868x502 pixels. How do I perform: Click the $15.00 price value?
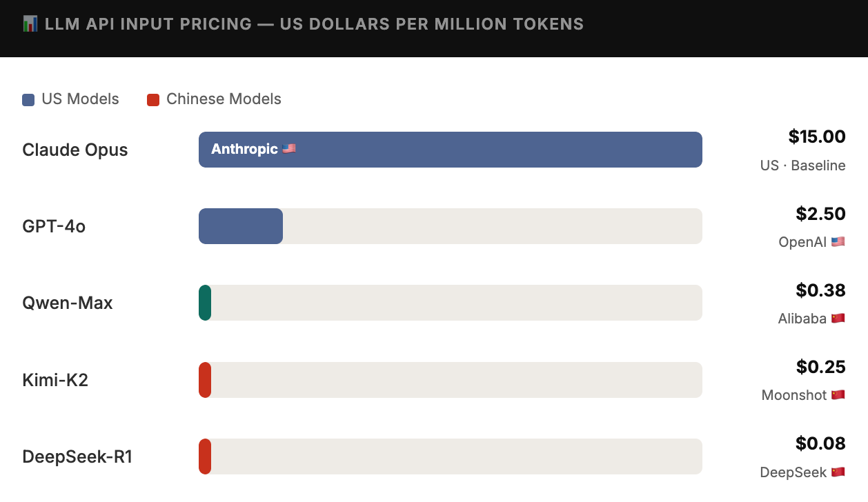[817, 137]
